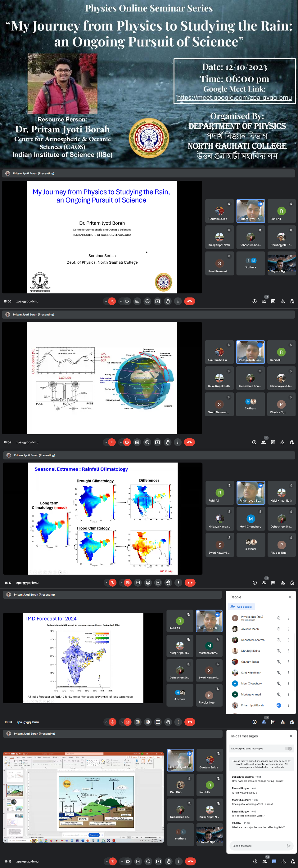Click present screen icon in the 19:13 bar
The width and height of the screenshot is (298, 868).
pyautogui.click(x=158, y=861)
